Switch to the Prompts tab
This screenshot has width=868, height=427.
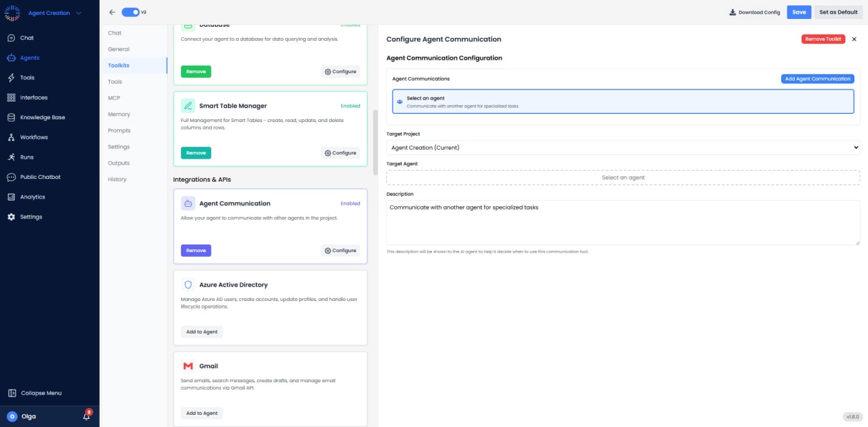click(x=119, y=130)
